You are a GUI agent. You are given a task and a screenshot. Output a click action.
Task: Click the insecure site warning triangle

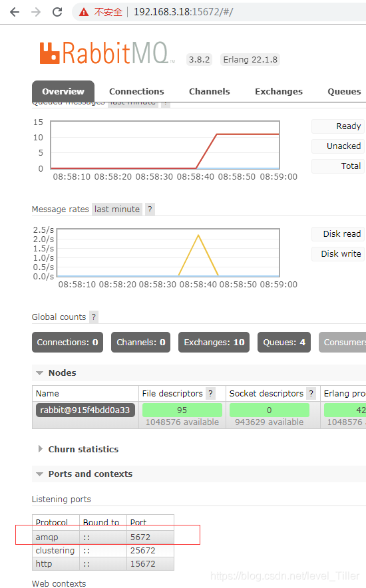click(x=84, y=13)
